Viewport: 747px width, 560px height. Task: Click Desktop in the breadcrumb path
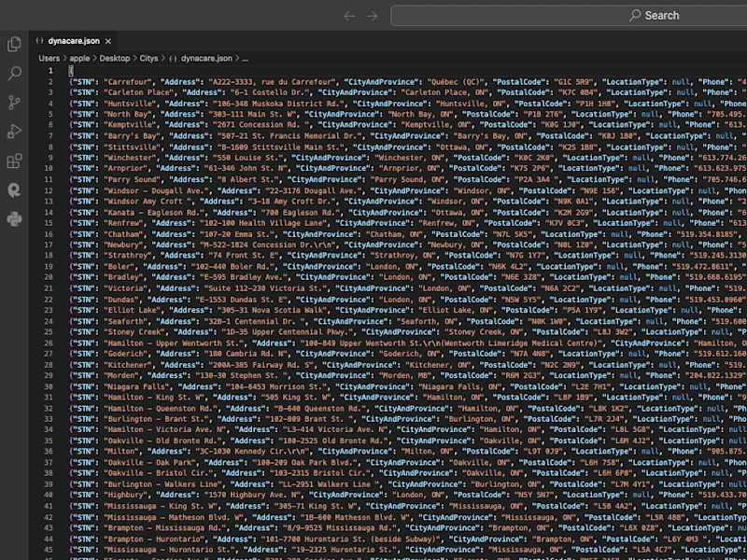[114, 59]
